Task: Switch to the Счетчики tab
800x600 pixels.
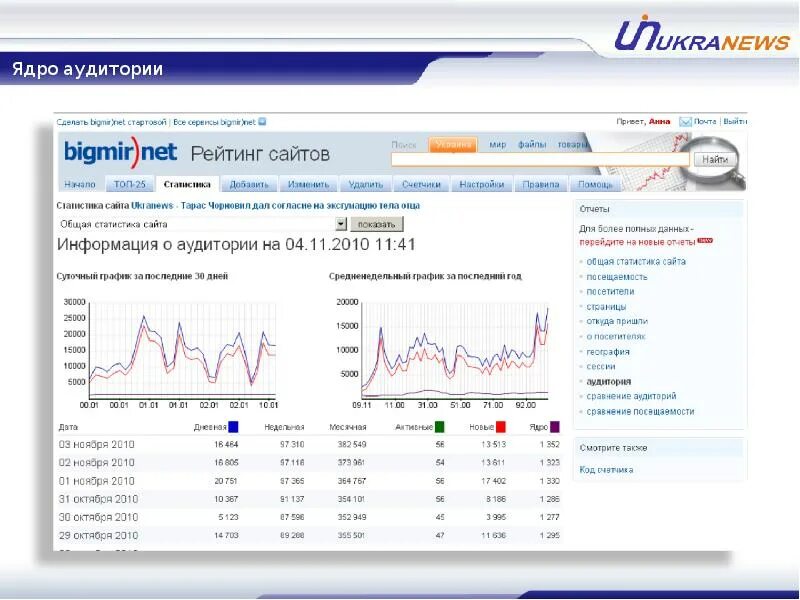Action: pyautogui.click(x=421, y=184)
